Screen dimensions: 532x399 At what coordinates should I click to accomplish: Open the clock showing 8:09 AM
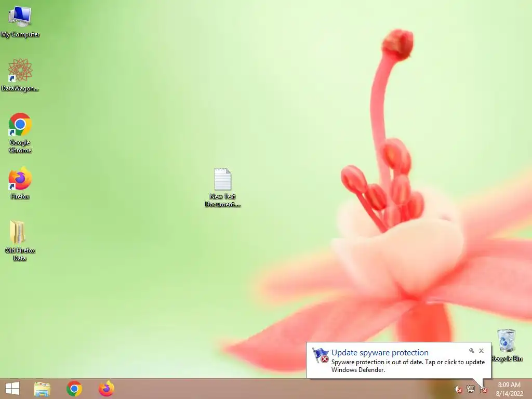(x=509, y=389)
